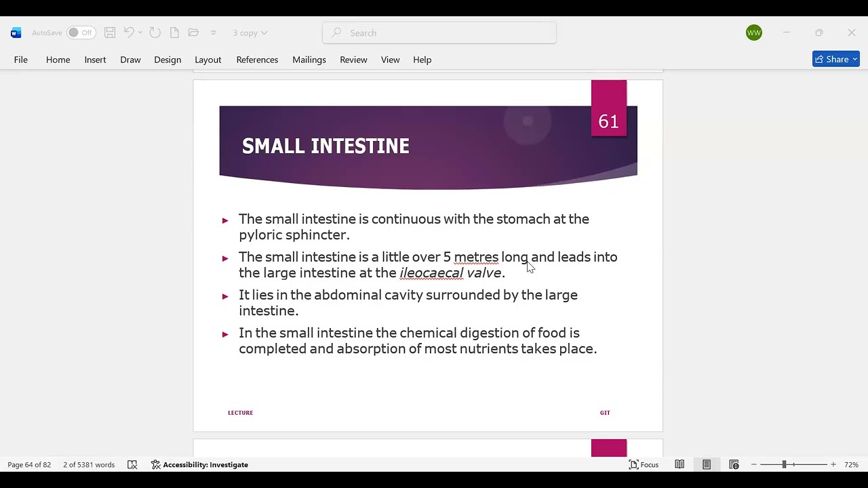Click the '2 of 5381 words' counter
The image size is (868, 488).
pos(89,465)
